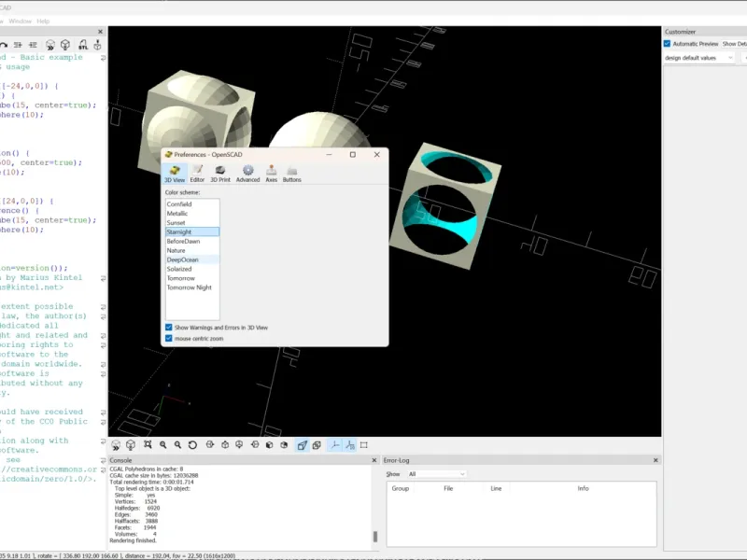
Task: Maximize the Preferences dialog
Action: tap(353, 154)
